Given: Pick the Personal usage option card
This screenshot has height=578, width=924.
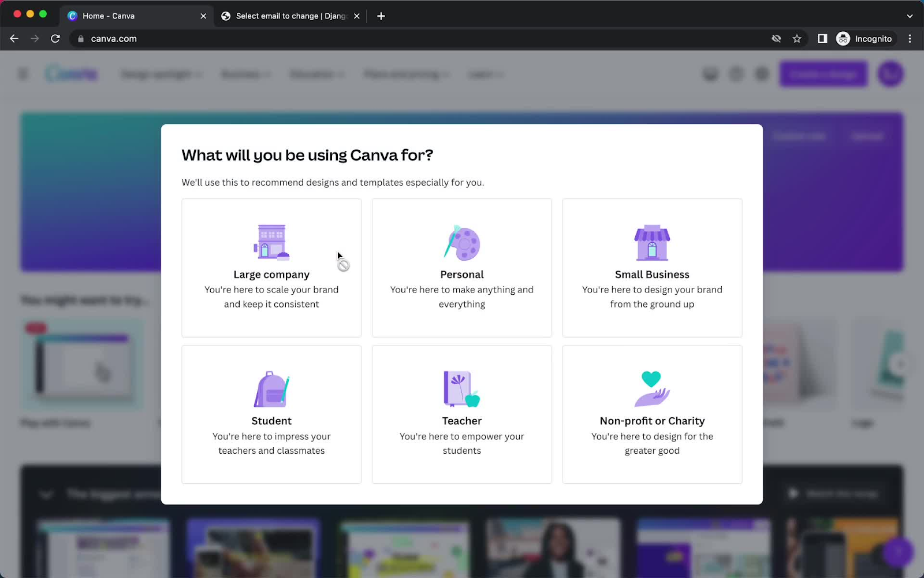Looking at the screenshot, I should 461,268.
